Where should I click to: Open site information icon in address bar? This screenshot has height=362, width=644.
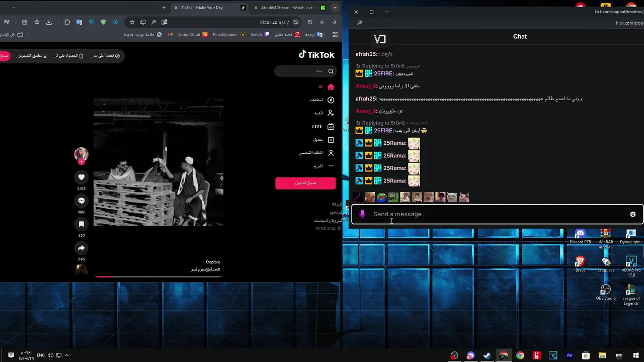click(296, 22)
